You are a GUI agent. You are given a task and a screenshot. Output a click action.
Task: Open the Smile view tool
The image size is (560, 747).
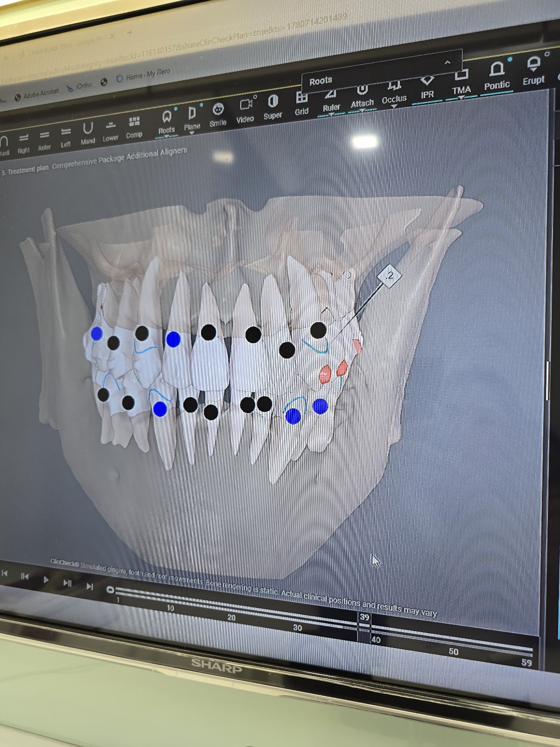[217, 115]
